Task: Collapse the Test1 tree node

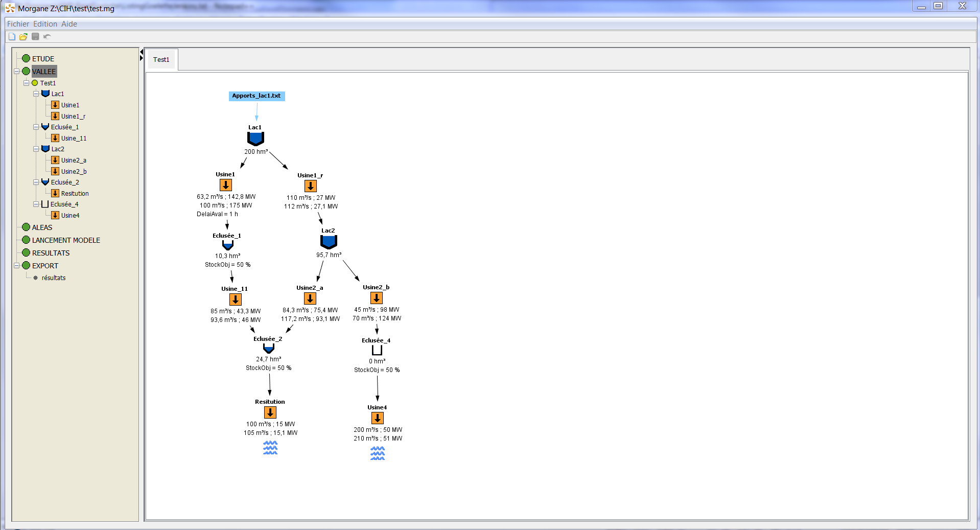Action: (26, 83)
